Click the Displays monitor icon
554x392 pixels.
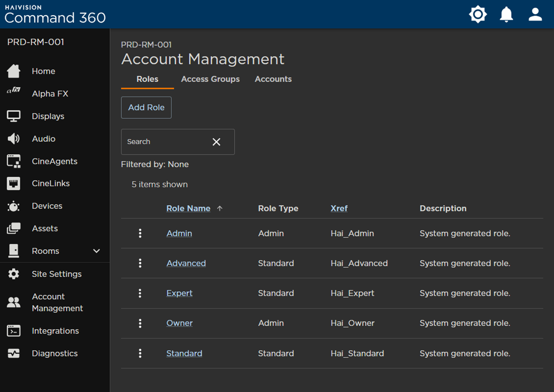[14, 116]
